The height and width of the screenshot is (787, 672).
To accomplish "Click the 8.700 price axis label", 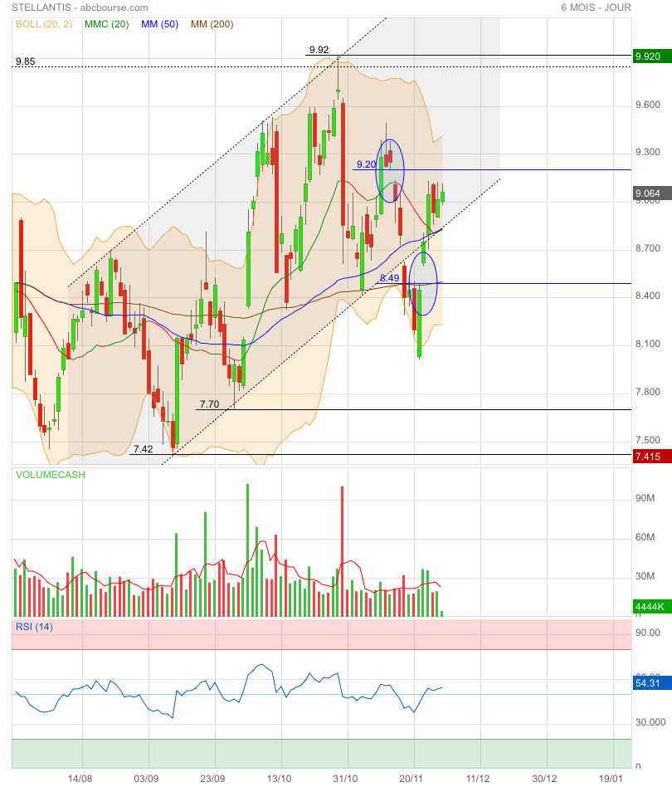I will coord(648,248).
